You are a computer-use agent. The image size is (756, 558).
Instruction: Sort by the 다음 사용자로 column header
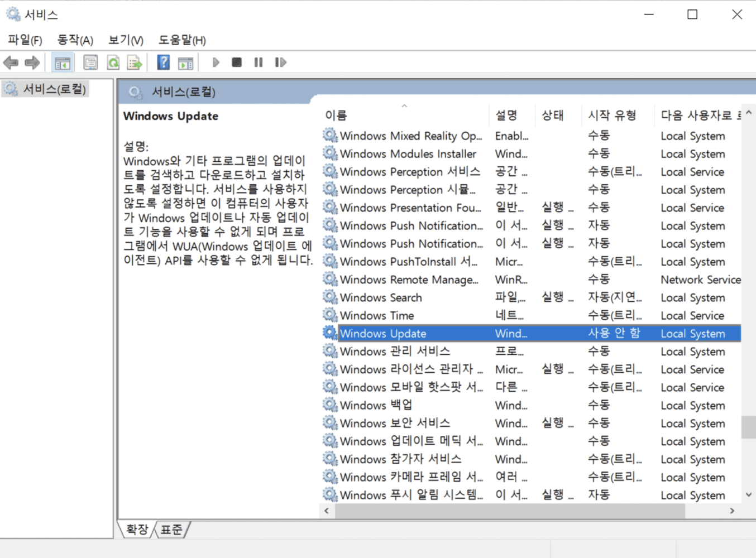698,115
